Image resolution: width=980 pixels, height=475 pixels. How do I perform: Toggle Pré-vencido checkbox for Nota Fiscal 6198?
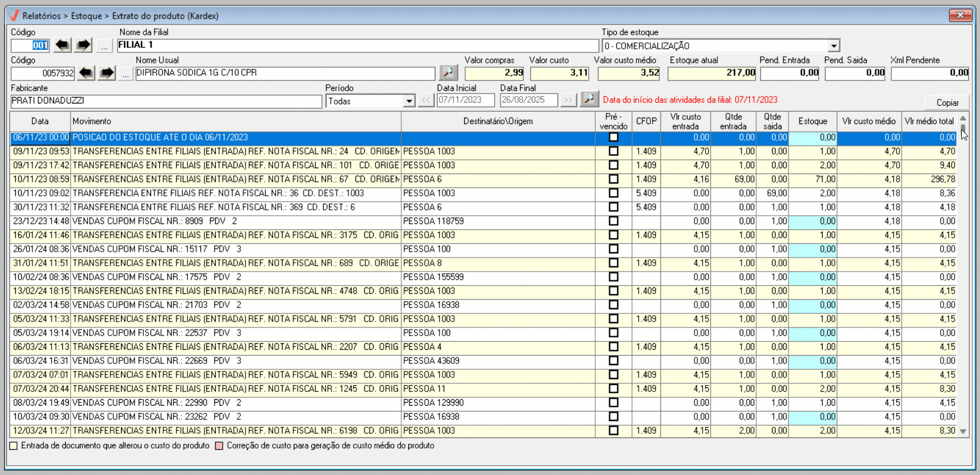coord(613,430)
